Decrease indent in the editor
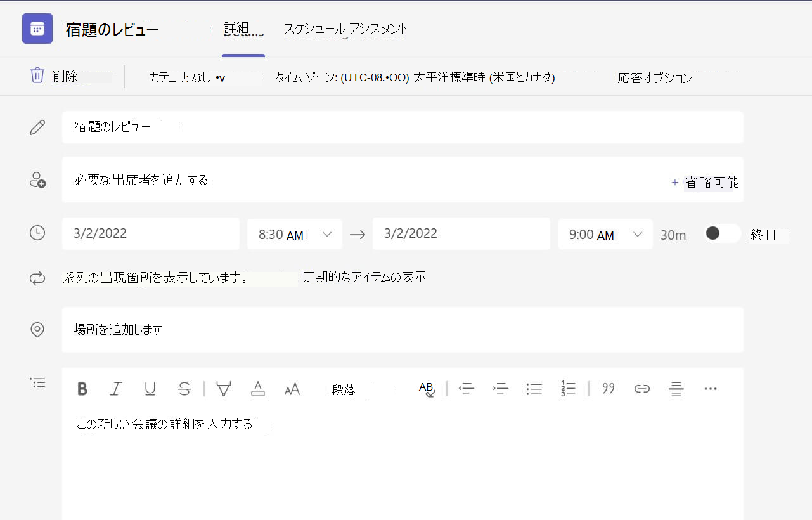This screenshot has width=812, height=520. pos(467,389)
